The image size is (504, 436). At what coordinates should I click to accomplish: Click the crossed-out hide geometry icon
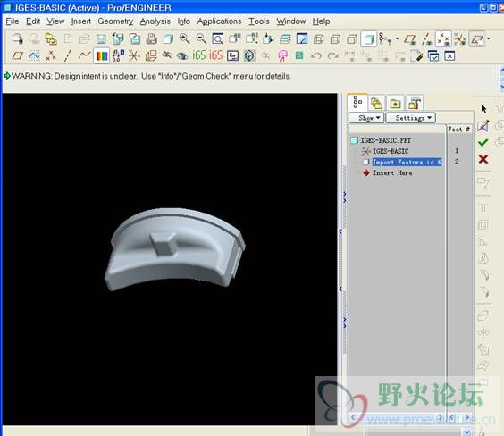166,55
